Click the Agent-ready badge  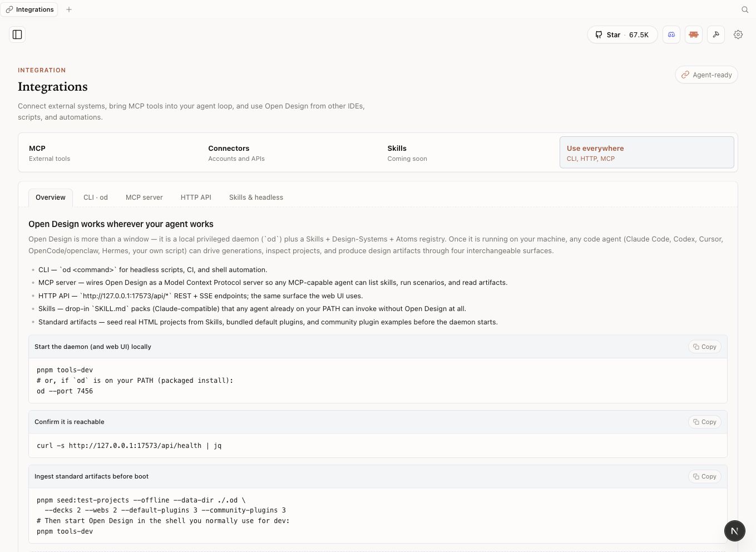(x=706, y=75)
